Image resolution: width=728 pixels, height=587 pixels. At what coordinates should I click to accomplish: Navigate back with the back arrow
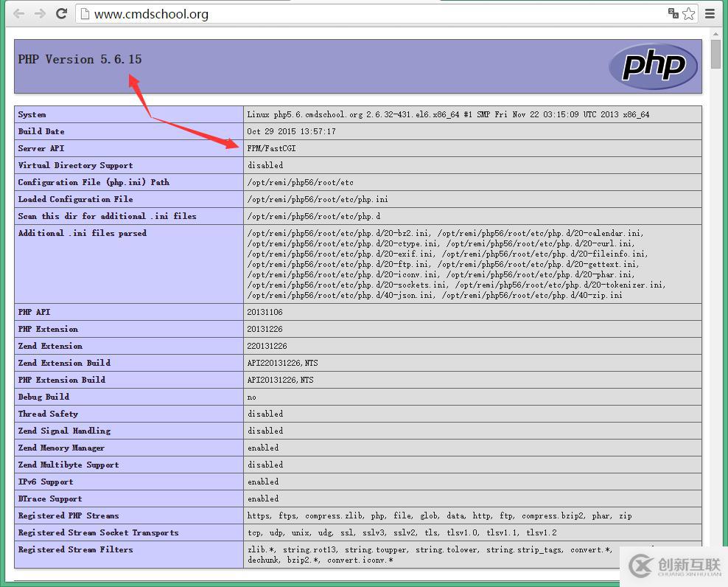(18, 13)
